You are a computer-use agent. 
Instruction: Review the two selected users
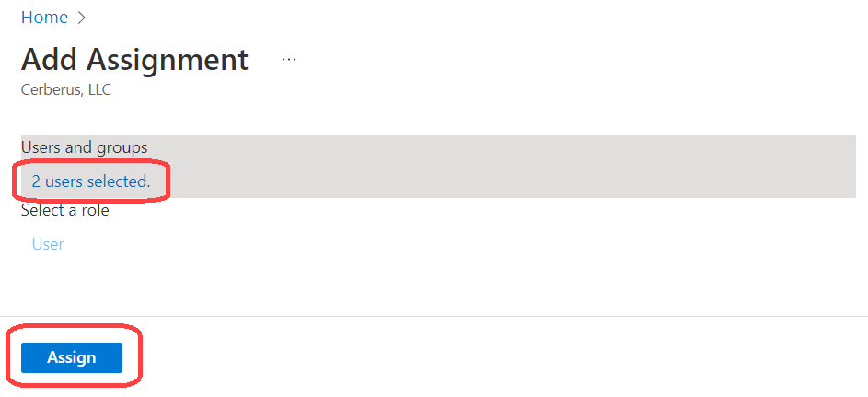[x=90, y=181]
